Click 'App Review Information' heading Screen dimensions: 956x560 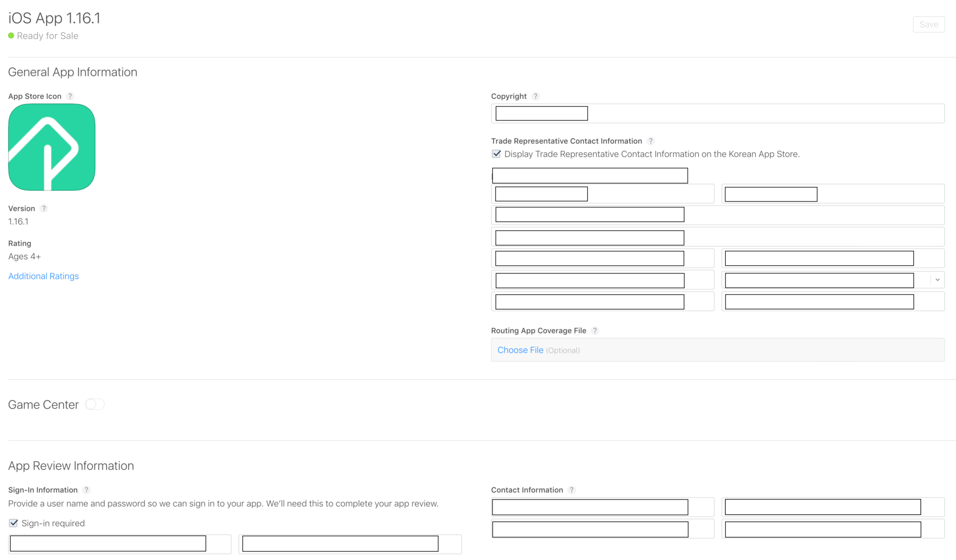click(71, 466)
